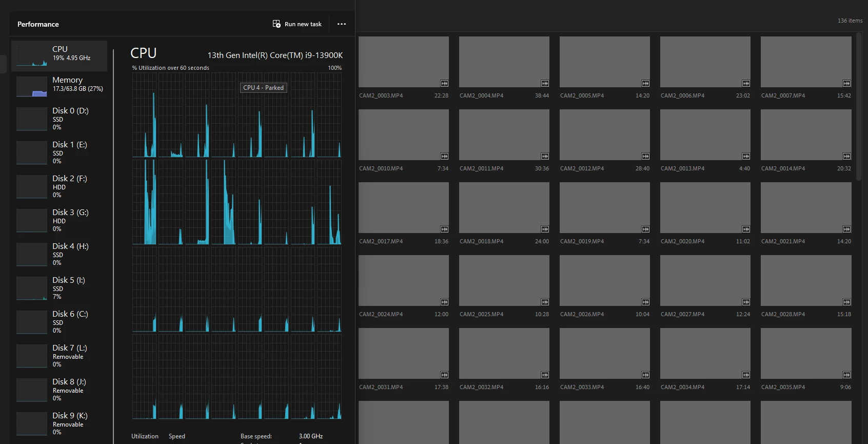Click the film icon on CAM2_0010.MP4
The width and height of the screenshot is (868, 444).
(x=444, y=156)
